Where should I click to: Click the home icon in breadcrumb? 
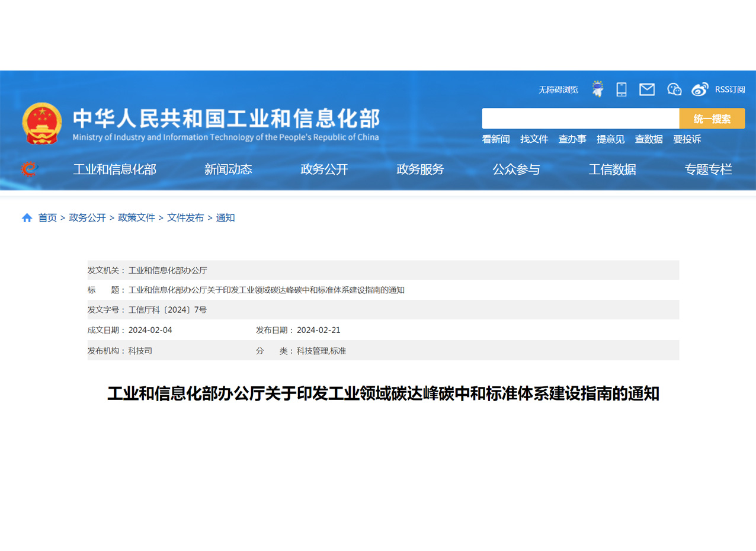(27, 218)
